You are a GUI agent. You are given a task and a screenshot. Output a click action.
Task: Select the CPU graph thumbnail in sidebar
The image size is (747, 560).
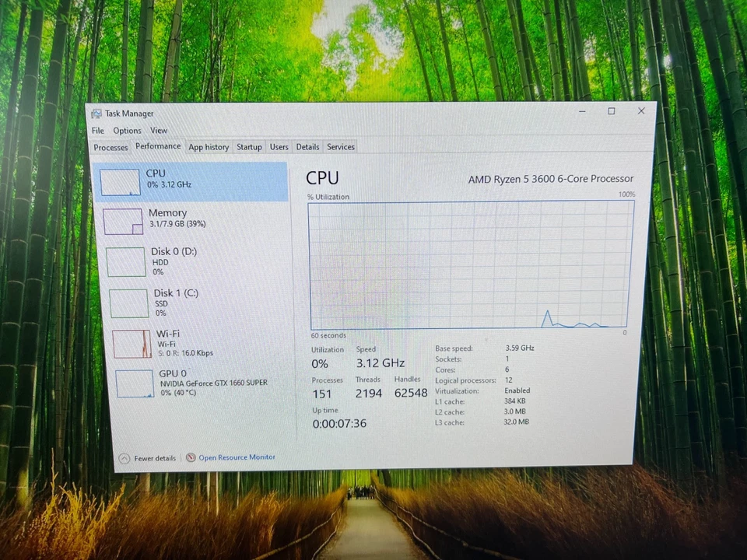tap(121, 181)
